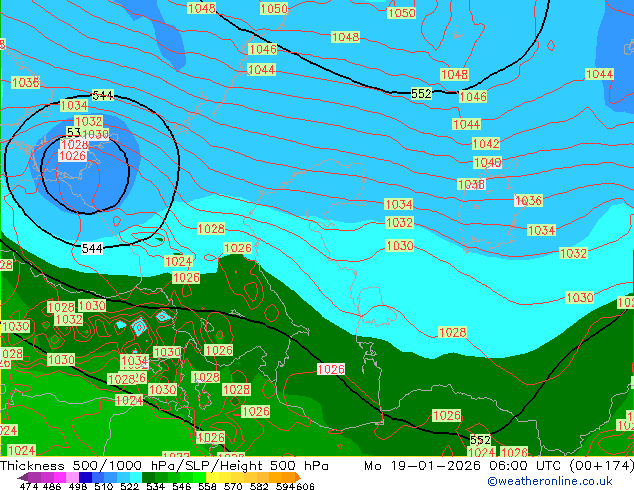The height and width of the screenshot is (490, 634).
Task: Click the lower 544 contour label
Action: click(x=92, y=248)
